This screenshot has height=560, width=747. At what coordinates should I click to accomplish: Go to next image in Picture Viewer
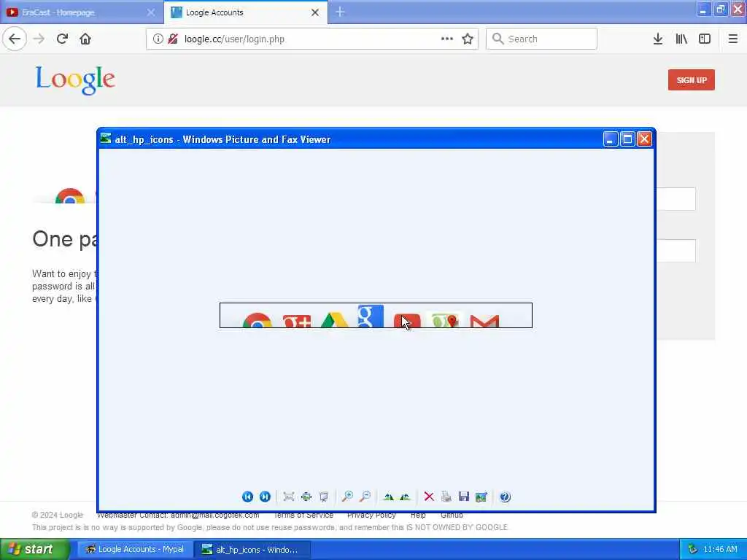click(265, 497)
